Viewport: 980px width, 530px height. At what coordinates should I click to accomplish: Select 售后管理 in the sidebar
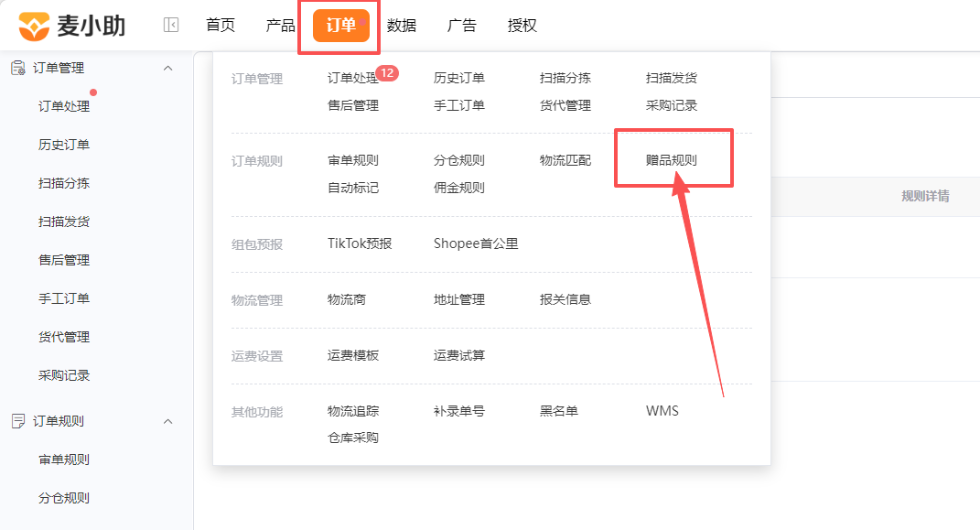pyautogui.click(x=64, y=260)
